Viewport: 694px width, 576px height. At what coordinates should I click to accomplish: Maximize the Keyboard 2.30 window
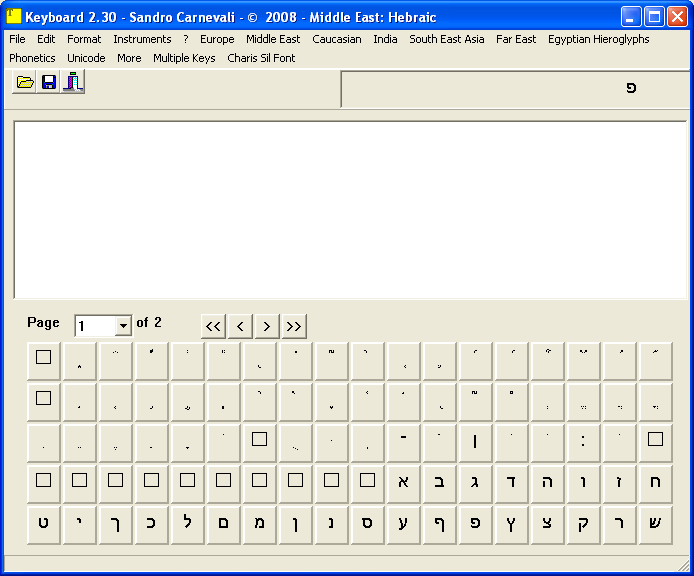pos(654,17)
